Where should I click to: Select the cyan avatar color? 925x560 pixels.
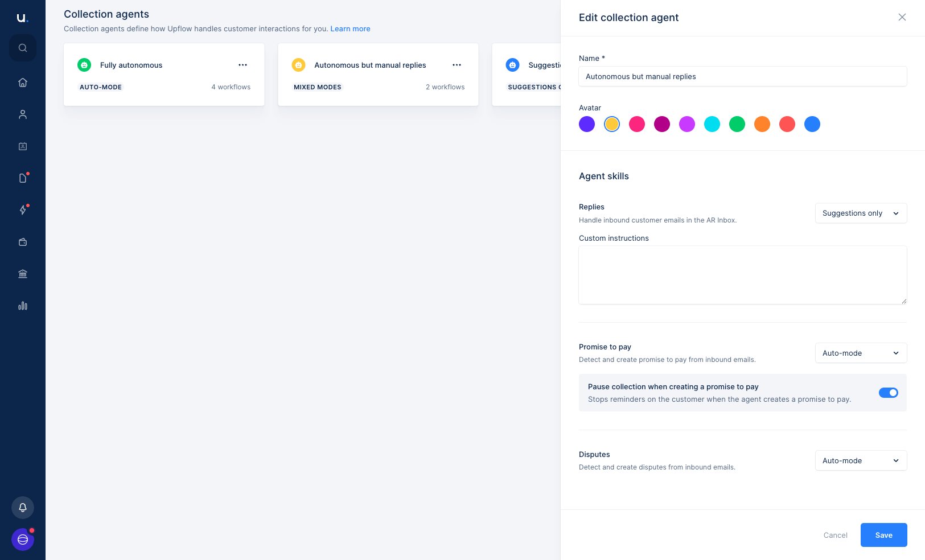tap(712, 124)
